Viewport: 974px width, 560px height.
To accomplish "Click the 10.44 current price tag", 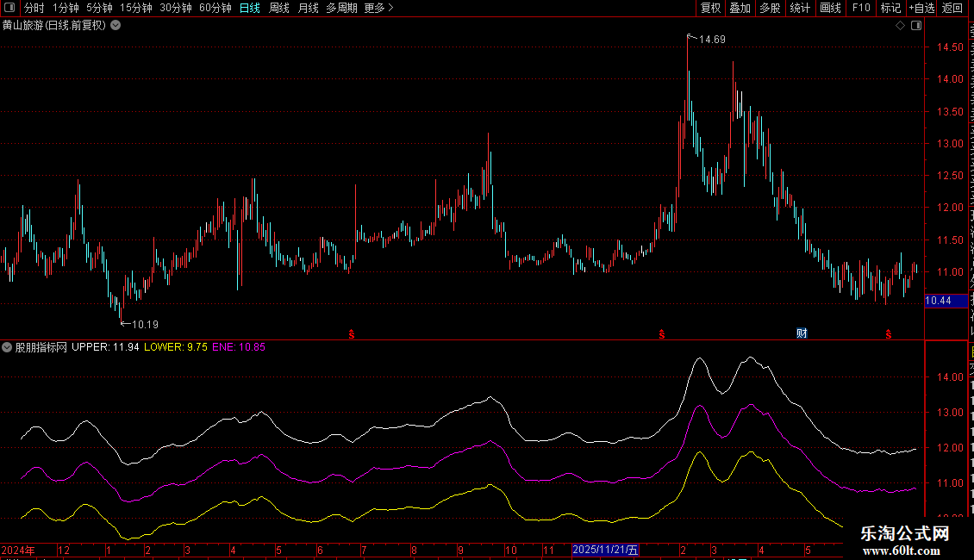I will (x=946, y=301).
